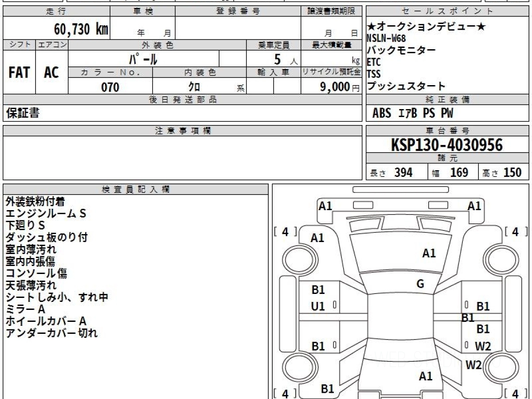Viewport: 532px width, 399px height.
Task: Click the バックモニター line
Action: [x=401, y=50]
